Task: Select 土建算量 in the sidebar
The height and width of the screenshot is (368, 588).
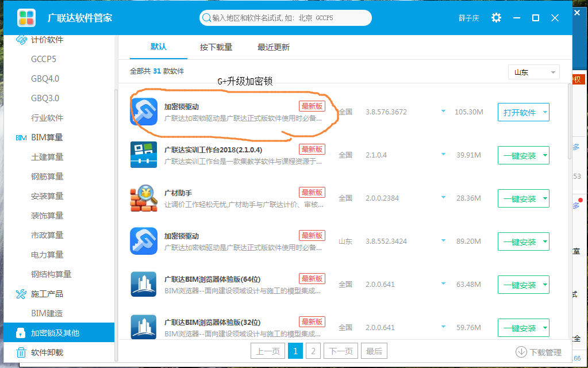Action: pos(47,157)
